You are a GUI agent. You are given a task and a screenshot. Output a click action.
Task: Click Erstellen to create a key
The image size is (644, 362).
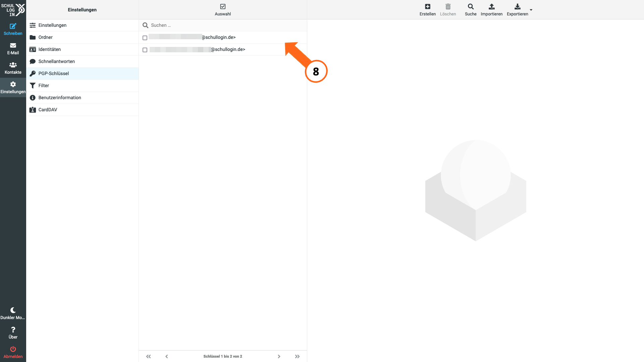point(427,10)
